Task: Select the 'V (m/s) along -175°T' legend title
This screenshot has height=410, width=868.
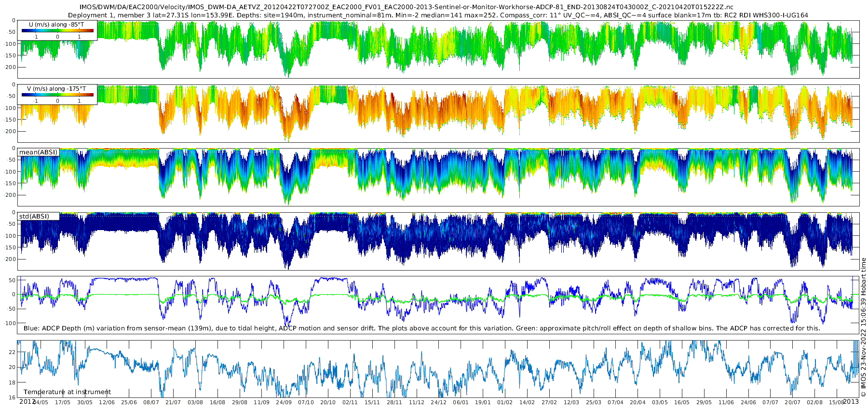Action: coord(56,88)
